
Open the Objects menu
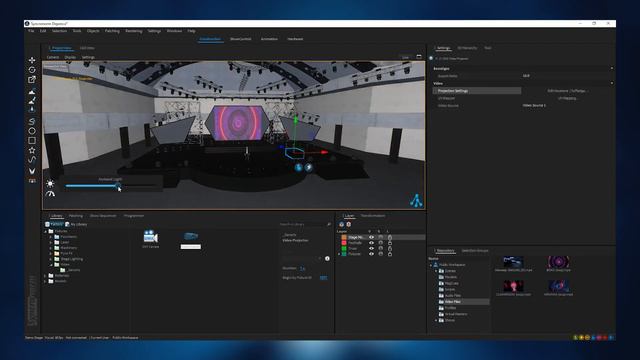[x=93, y=31]
